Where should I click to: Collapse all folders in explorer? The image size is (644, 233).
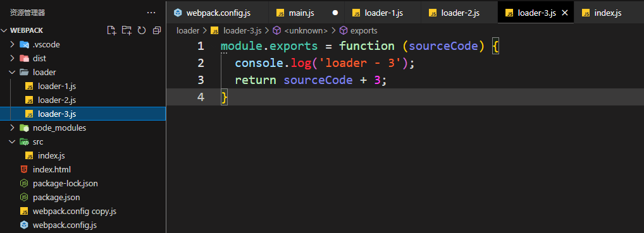pyautogui.click(x=156, y=30)
